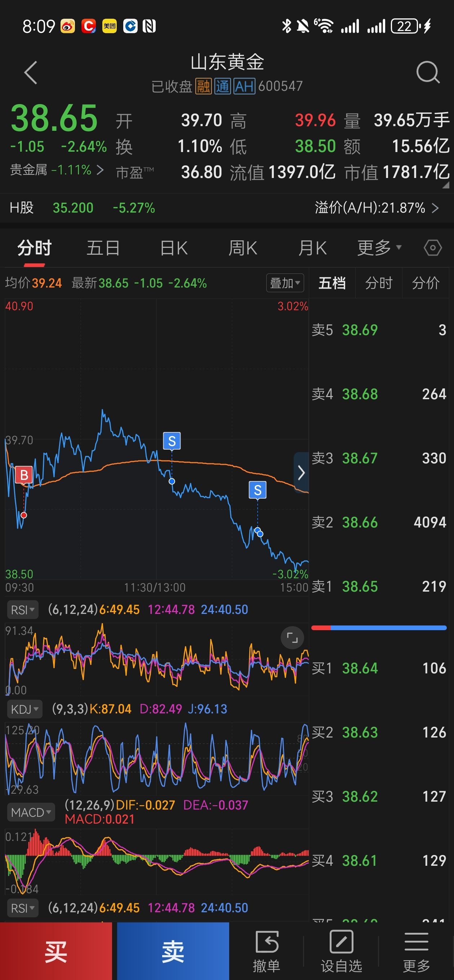The image size is (454, 980).
Task: Open MACD indicator dropdown
Action: [x=31, y=812]
